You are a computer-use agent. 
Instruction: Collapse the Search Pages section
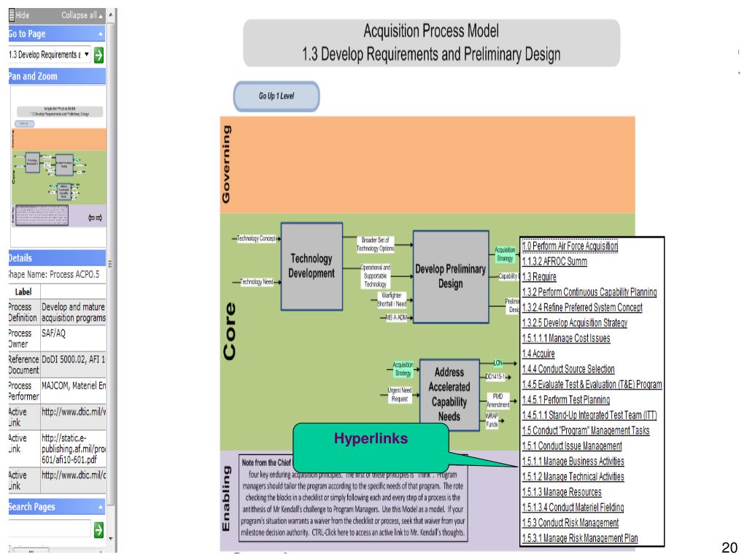(x=101, y=507)
